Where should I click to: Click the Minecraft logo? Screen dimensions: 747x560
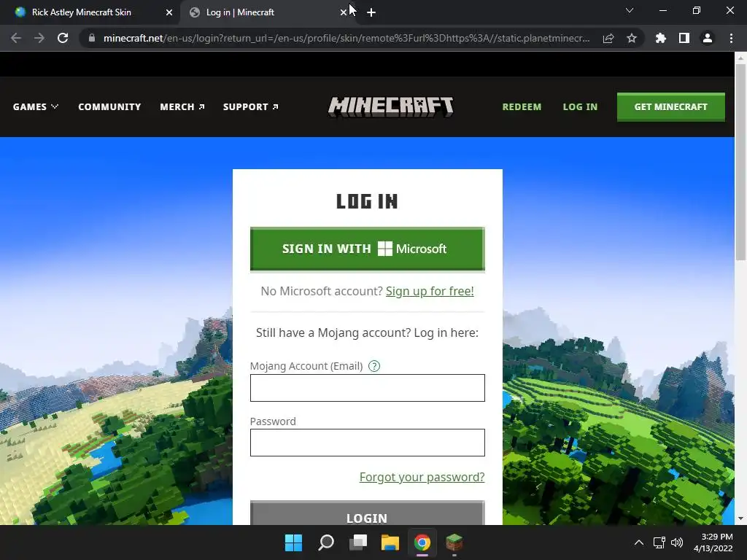[391, 106]
